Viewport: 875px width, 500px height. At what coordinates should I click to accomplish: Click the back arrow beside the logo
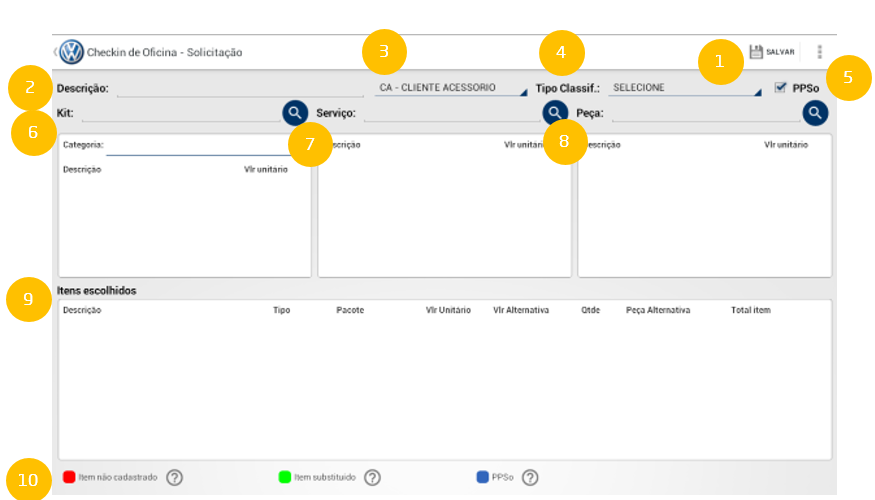click(x=55, y=52)
